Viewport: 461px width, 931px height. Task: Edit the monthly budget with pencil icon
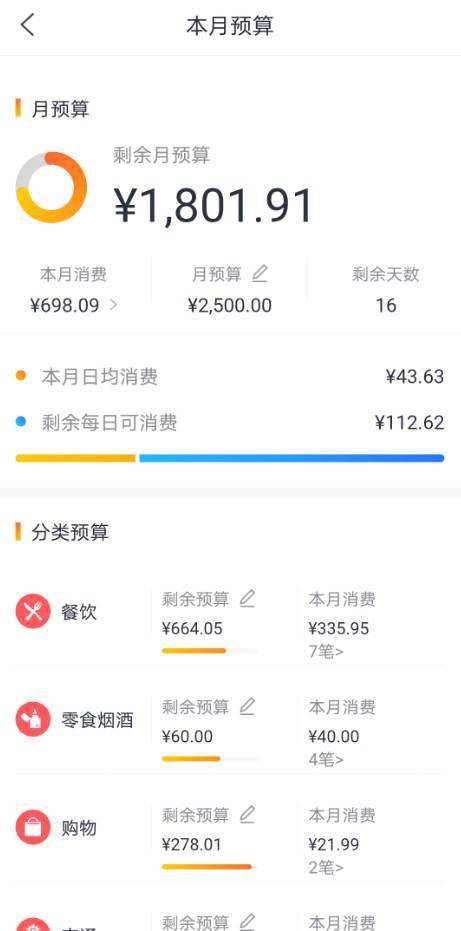[260, 274]
